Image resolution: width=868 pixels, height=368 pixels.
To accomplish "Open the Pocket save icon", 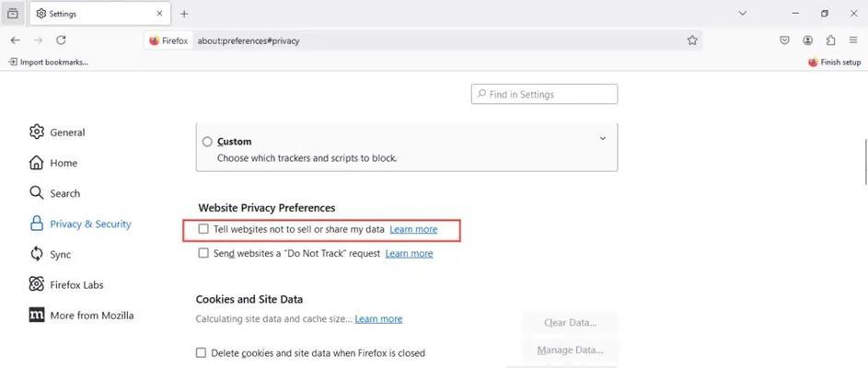I will (784, 40).
